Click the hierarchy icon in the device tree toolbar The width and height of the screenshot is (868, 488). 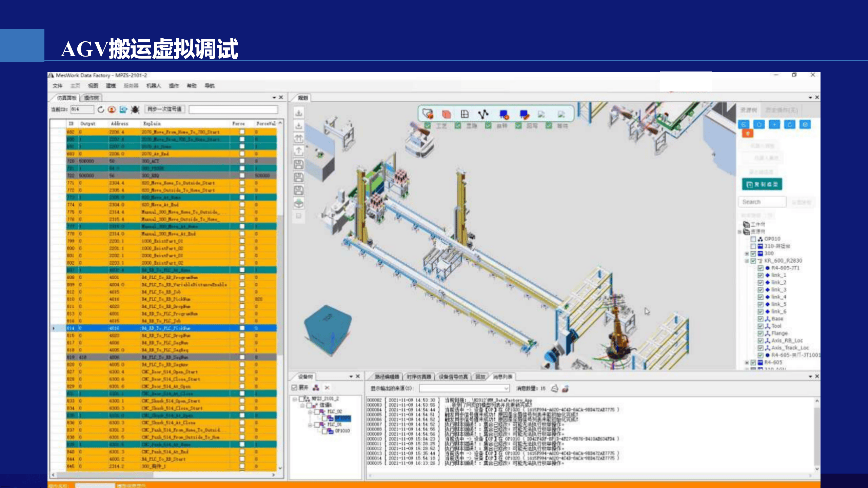click(x=316, y=387)
